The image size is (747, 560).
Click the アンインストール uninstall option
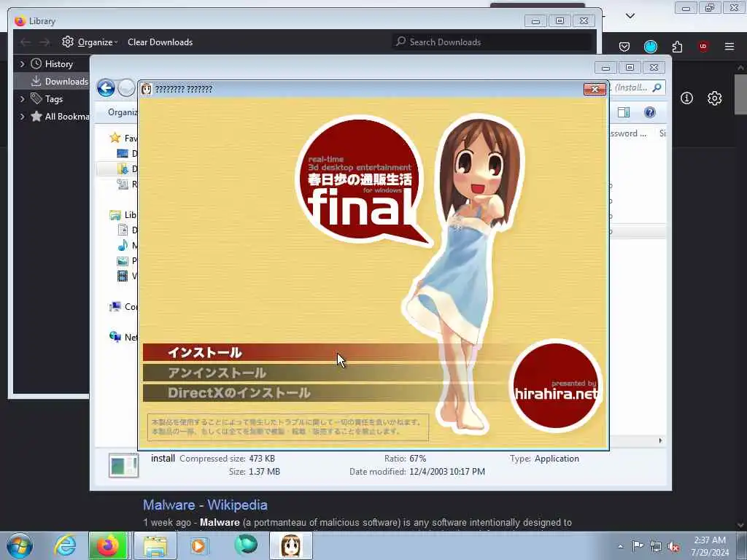point(324,373)
